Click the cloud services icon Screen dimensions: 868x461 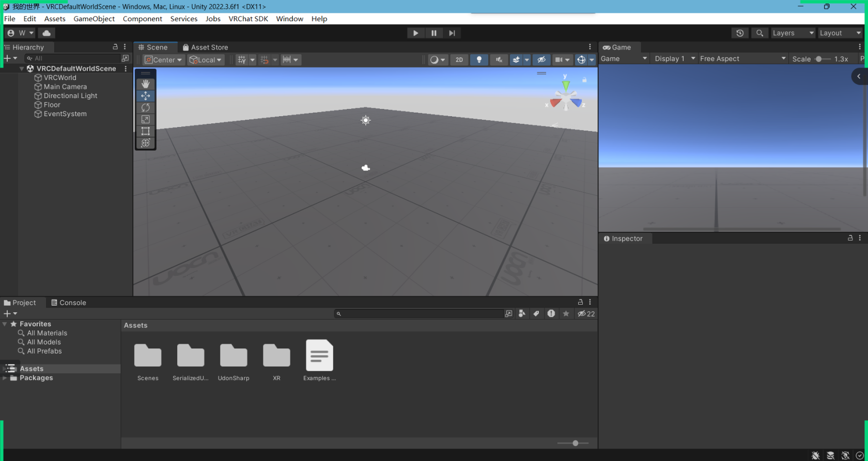point(47,33)
